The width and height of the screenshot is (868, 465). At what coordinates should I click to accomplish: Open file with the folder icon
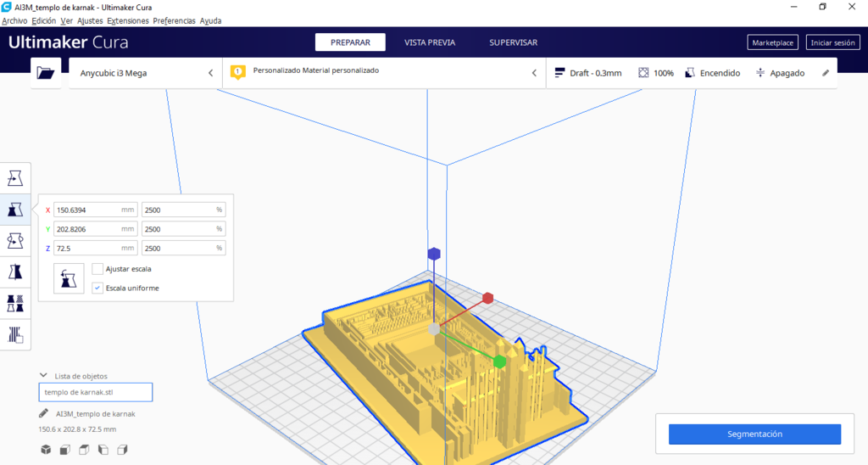pos(46,73)
